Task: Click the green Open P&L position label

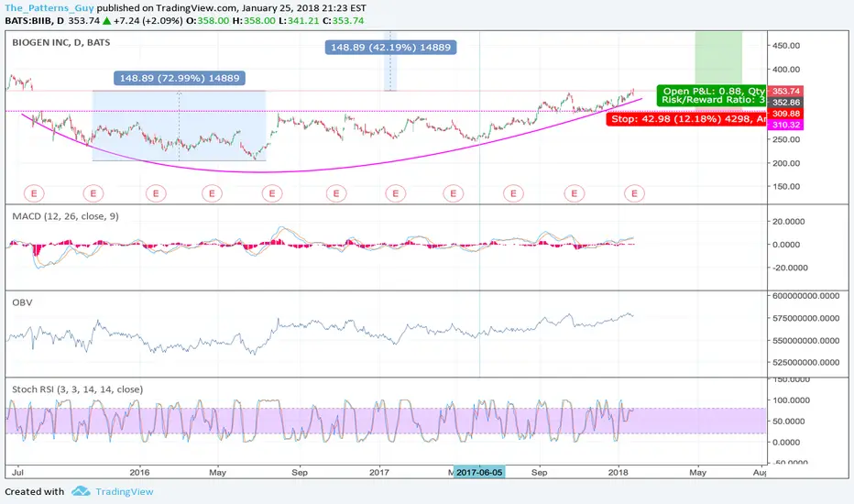Action: (711, 95)
